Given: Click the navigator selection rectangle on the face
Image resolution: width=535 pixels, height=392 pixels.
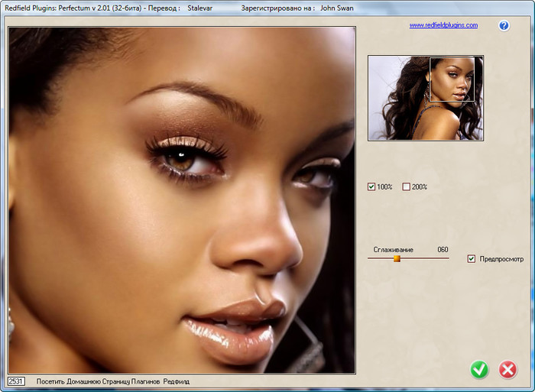Looking at the screenshot, I should pos(452,79).
